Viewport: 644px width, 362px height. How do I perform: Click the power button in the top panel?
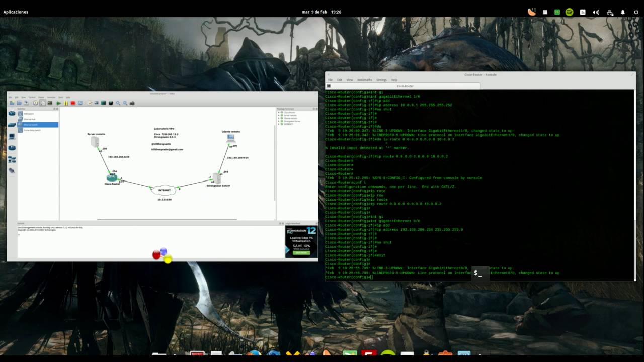[x=636, y=12]
